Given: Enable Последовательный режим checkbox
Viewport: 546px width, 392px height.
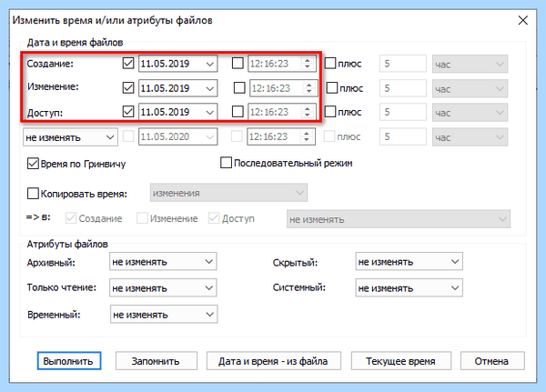Looking at the screenshot, I should pos(226,163).
